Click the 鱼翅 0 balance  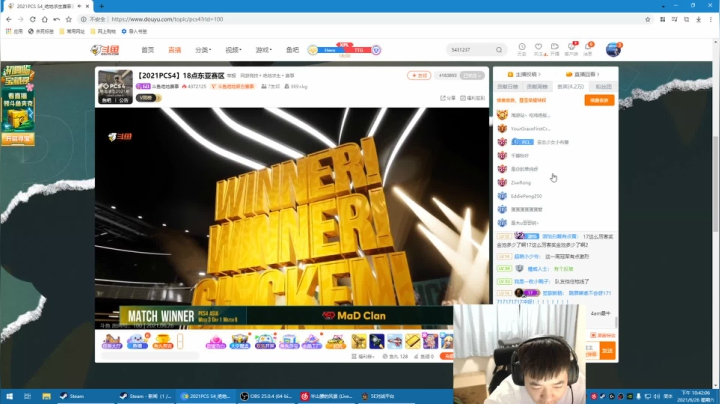(424, 356)
